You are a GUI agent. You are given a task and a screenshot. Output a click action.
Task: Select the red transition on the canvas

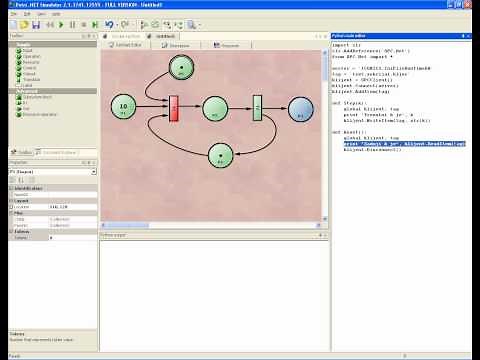[x=174, y=108]
